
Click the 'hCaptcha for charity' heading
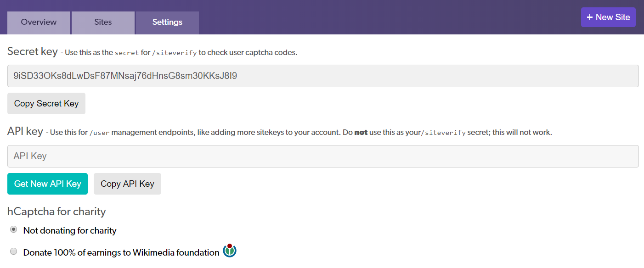point(56,212)
